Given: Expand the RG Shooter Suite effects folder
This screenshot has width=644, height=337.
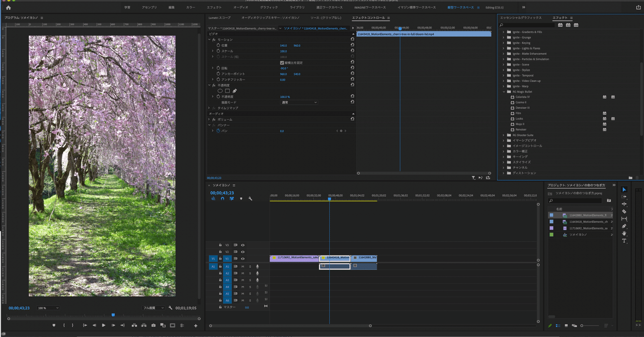Looking at the screenshot, I should (x=503, y=135).
